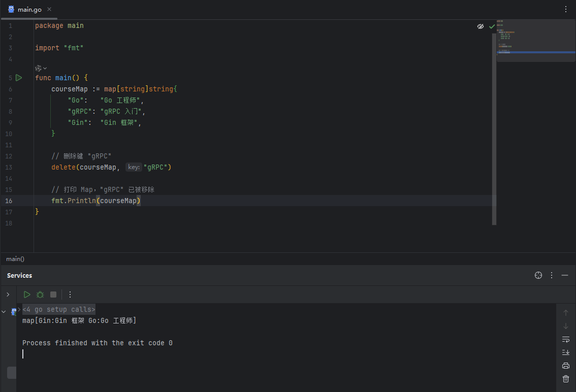Click the green inspections checkmark

click(x=492, y=26)
